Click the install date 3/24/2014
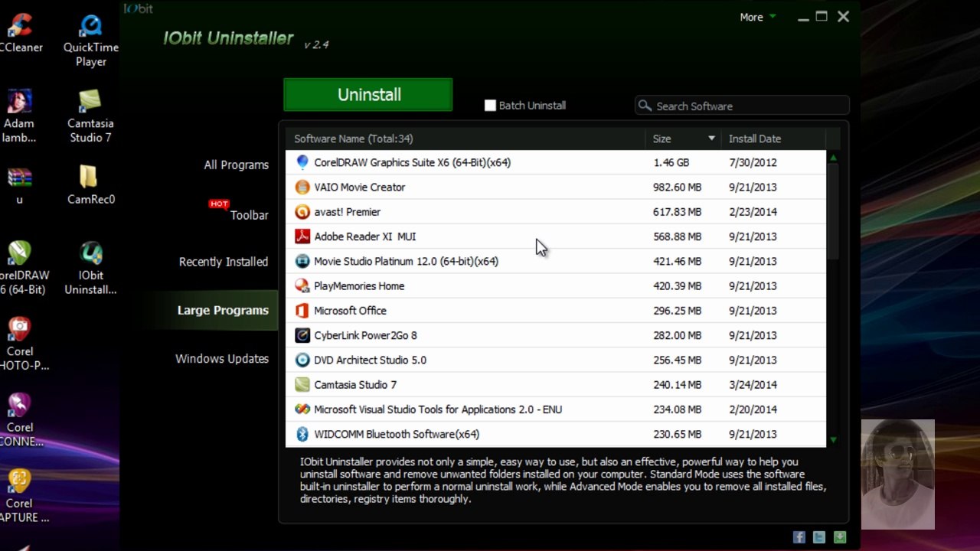980x551 pixels. [x=753, y=385]
